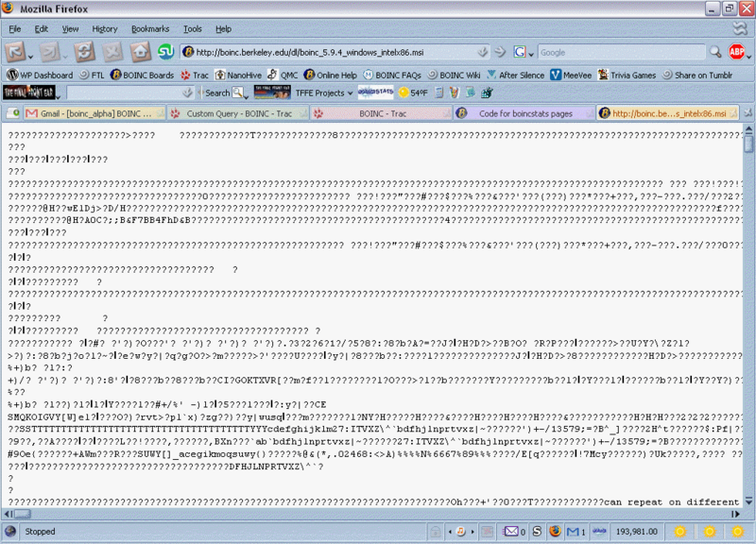Image resolution: width=756 pixels, height=544 pixels.
Task: Go to the Home page icon
Action: 140,52
